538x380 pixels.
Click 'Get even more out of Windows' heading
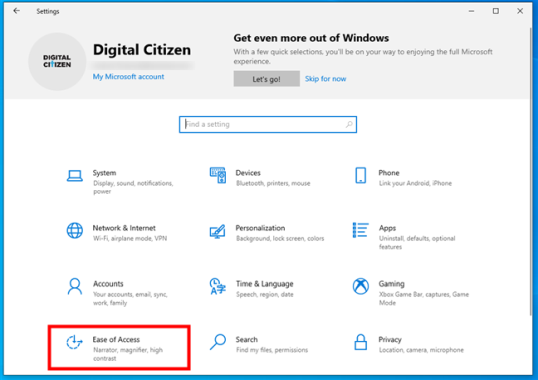pyautogui.click(x=311, y=38)
